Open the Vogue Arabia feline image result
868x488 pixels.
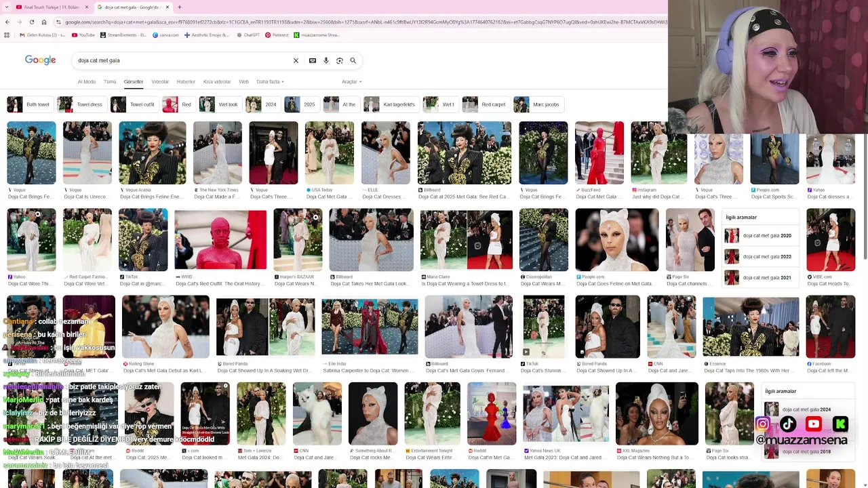(152, 153)
